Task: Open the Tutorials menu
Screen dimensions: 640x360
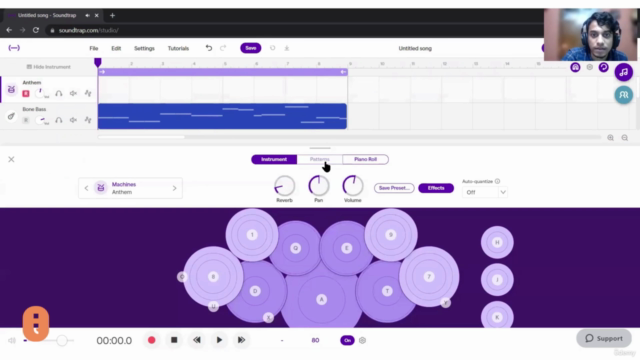Action: [178, 48]
